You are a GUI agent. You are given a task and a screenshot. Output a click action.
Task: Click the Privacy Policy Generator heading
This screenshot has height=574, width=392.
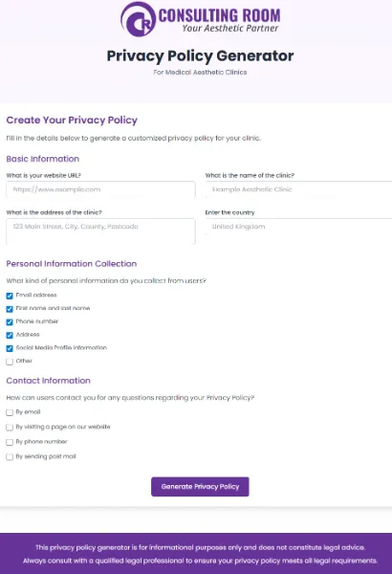(200, 56)
